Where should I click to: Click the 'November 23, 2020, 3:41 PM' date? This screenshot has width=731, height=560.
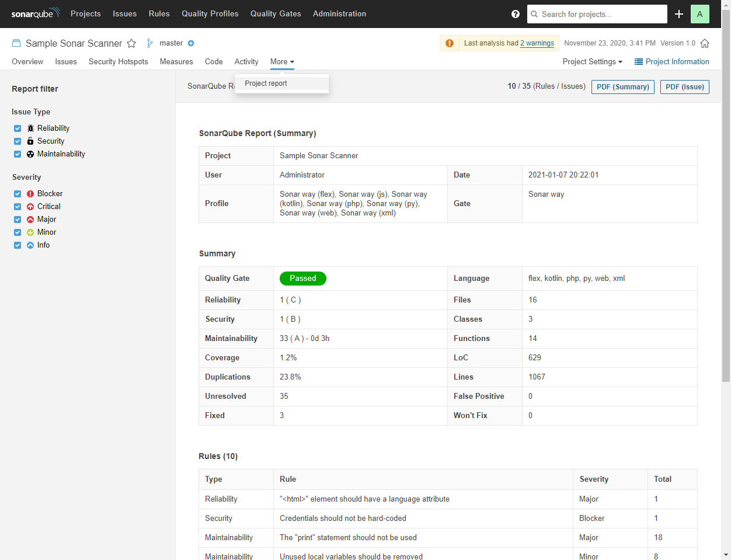(610, 43)
